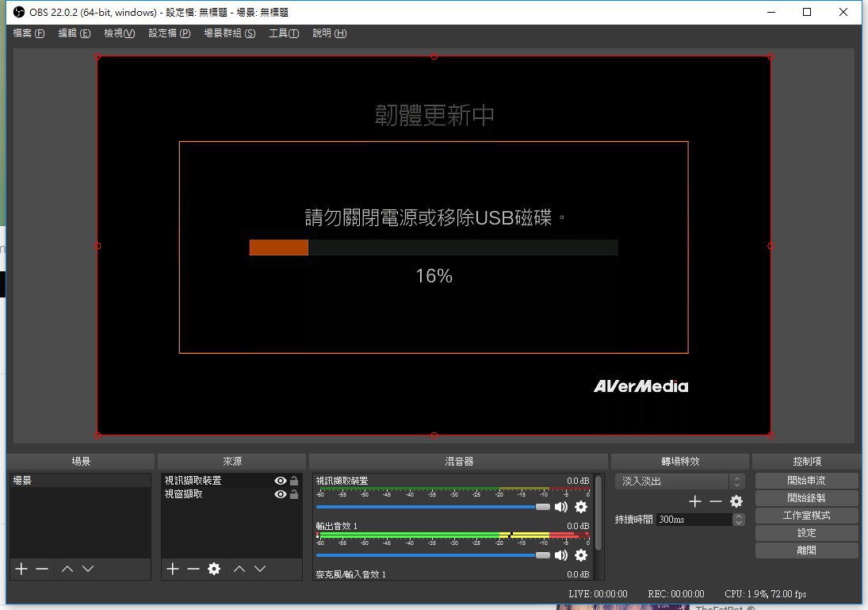
Task: Click the 開始串流 button
Action: pyautogui.click(x=806, y=481)
